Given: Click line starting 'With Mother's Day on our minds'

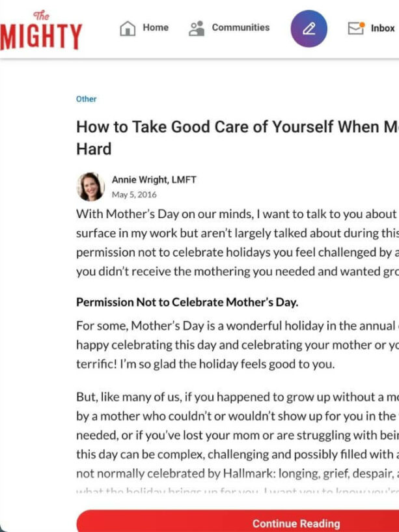Looking at the screenshot, I should tap(238, 214).
